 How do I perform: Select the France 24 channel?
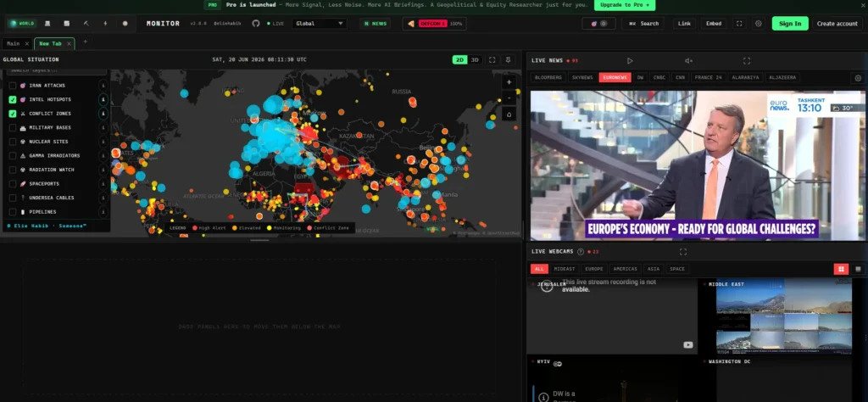tap(708, 77)
